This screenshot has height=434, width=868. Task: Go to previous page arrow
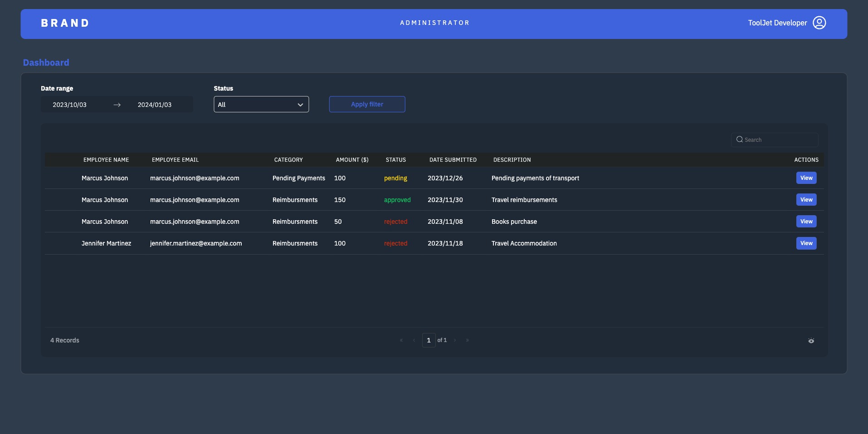coord(414,340)
